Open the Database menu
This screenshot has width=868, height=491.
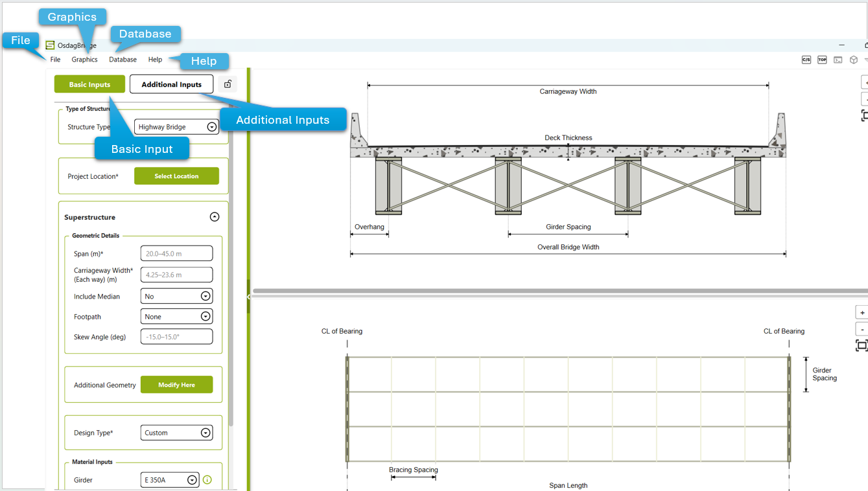point(123,60)
